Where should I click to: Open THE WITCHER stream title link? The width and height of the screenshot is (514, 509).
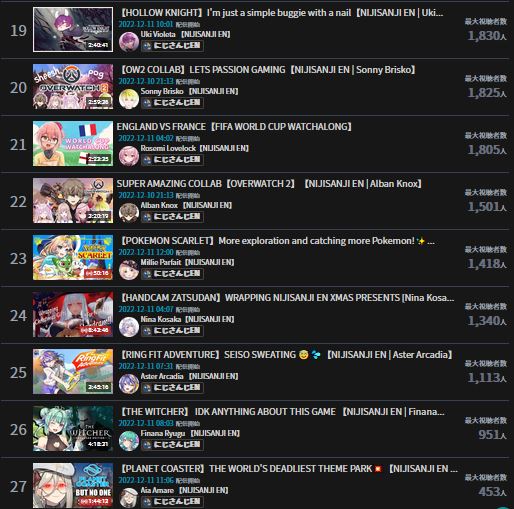click(x=282, y=412)
